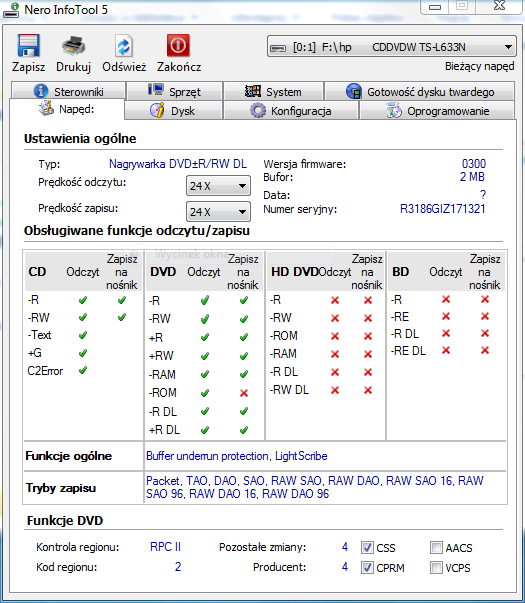
Task: Click the green check for CD -R write
Action: coord(122,300)
